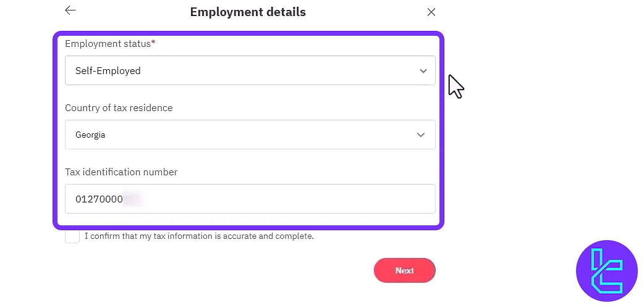This screenshot has width=644, height=308.
Task: Click the chevron beside Georgia
Action: (x=421, y=135)
